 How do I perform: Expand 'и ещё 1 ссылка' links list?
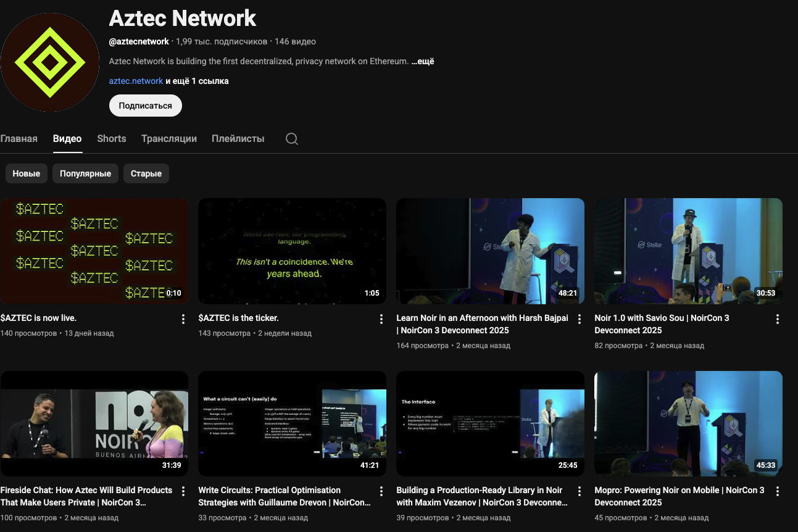pyautogui.click(x=197, y=81)
